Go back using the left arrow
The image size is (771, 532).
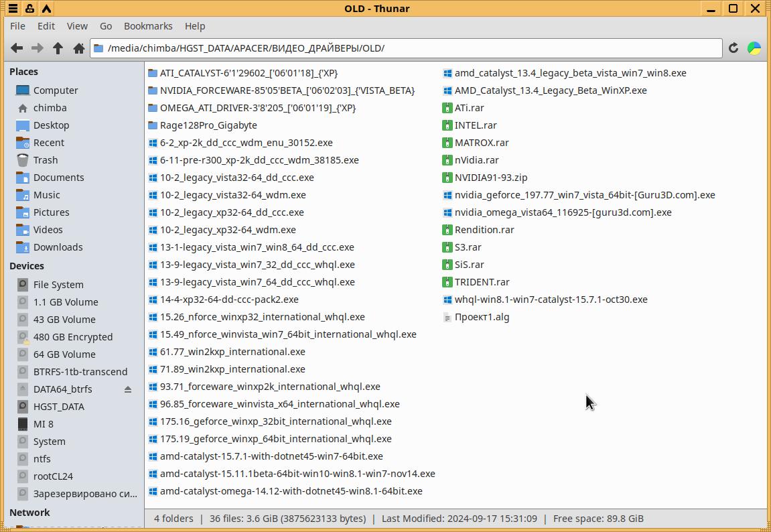(17, 48)
